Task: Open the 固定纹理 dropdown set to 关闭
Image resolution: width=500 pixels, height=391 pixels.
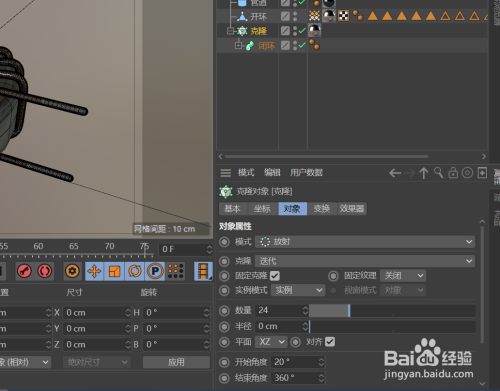Action: [403, 276]
